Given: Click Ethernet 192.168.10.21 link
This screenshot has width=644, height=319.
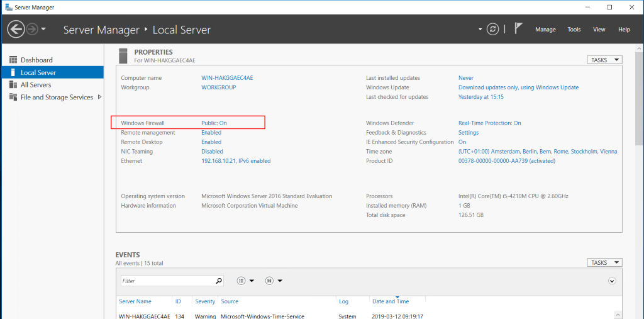Looking at the screenshot, I should (x=236, y=161).
